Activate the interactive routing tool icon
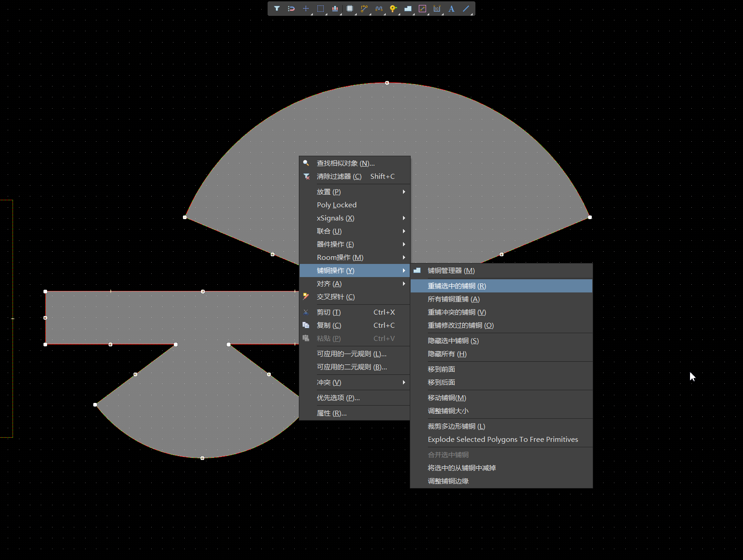The image size is (743, 560). click(x=364, y=9)
